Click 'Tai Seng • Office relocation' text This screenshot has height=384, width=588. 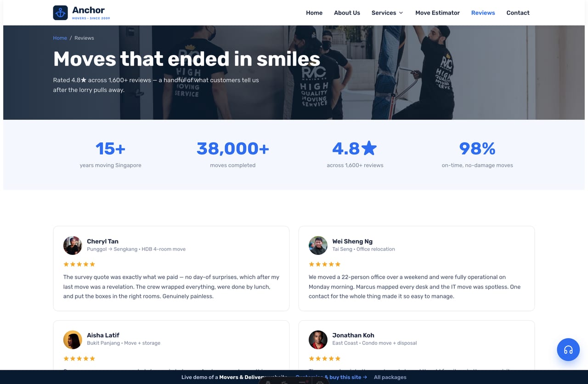click(363, 249)
